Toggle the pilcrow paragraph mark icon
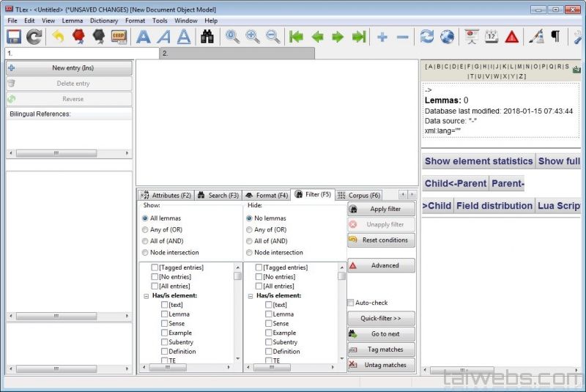The height and width of the screenshot is (392, 586). tap(556, 37)
